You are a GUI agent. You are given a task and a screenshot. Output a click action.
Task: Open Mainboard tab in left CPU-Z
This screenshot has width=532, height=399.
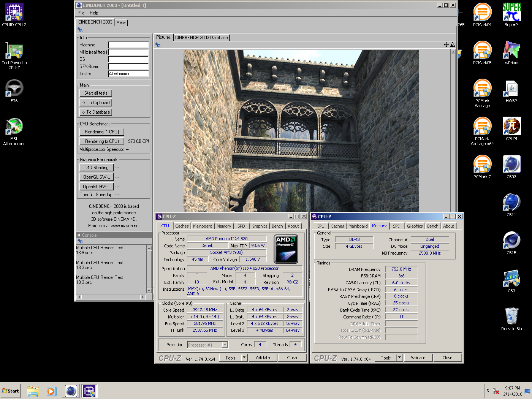pos(203,226)
